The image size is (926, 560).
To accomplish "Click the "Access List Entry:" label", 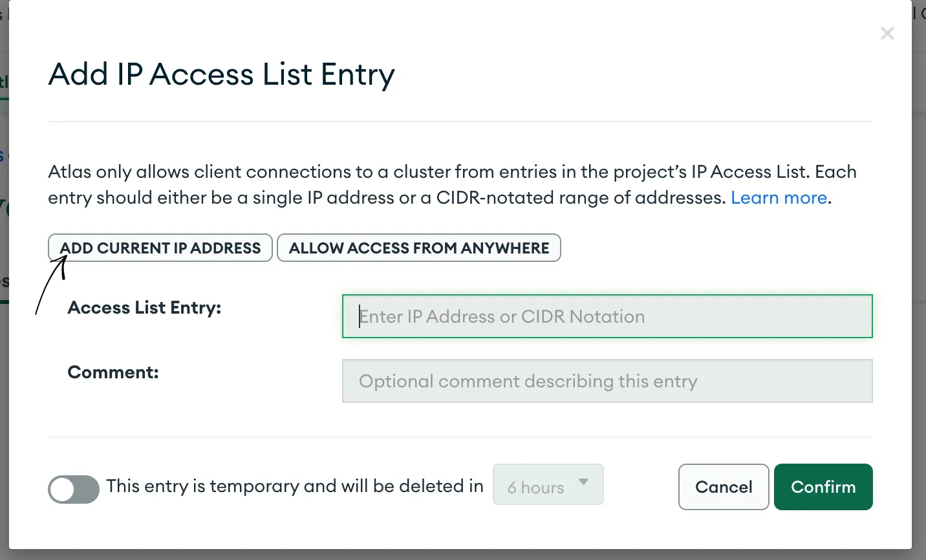I will point(144,308).
